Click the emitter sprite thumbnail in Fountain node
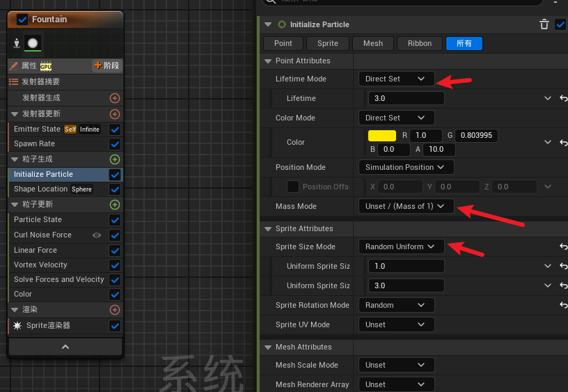 click(33, 43)
